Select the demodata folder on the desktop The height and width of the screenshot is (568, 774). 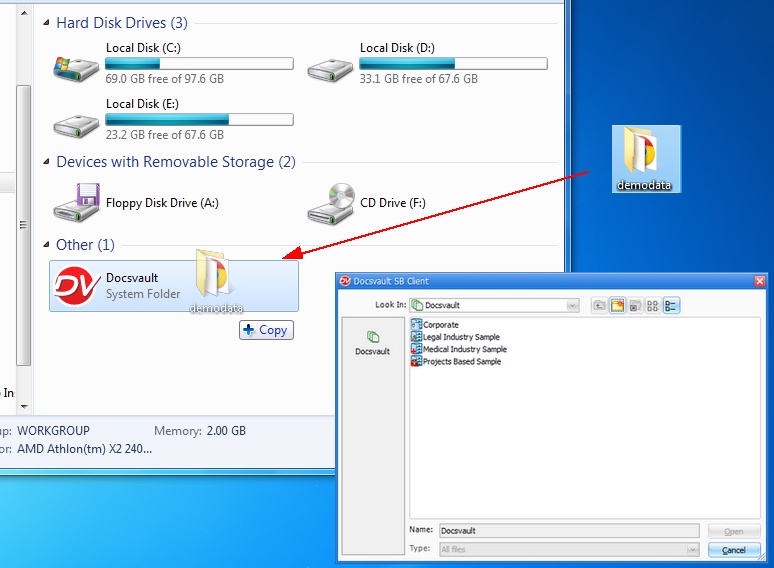646,159
